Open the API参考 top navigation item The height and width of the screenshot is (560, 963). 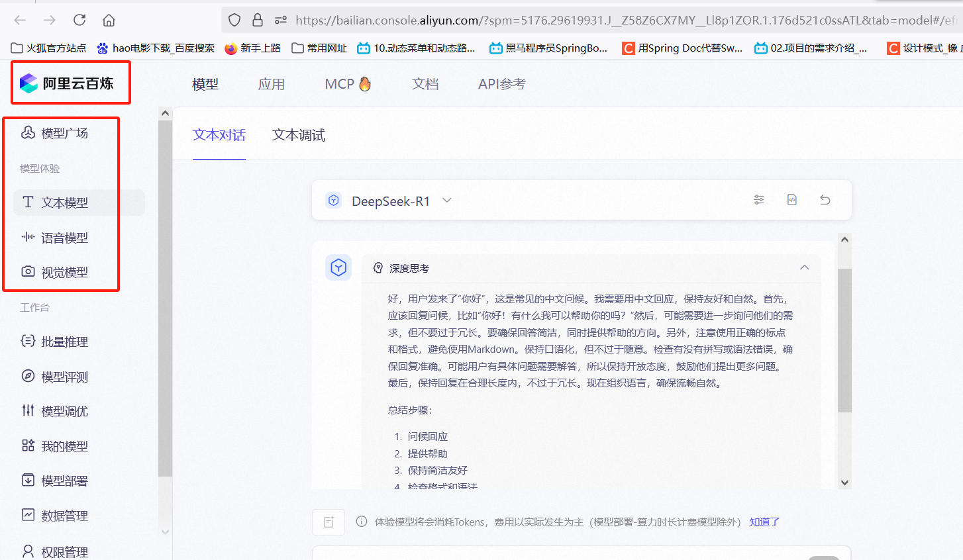click(x=502, y=84)
